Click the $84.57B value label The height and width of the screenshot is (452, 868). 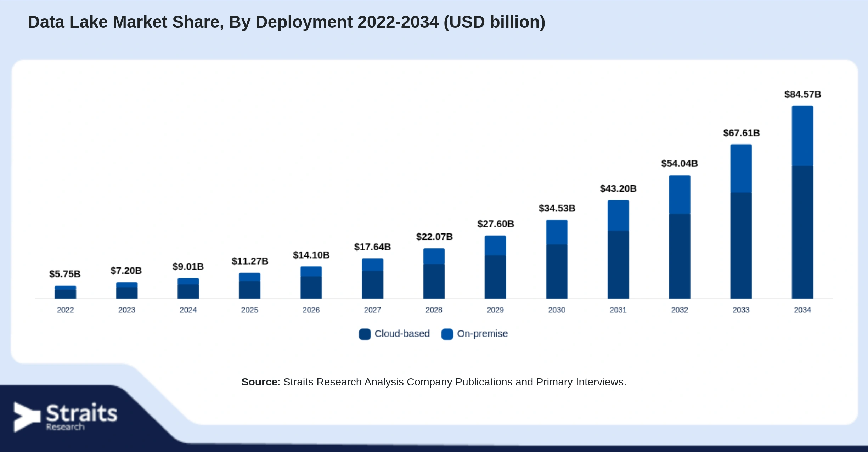(803, 95)
